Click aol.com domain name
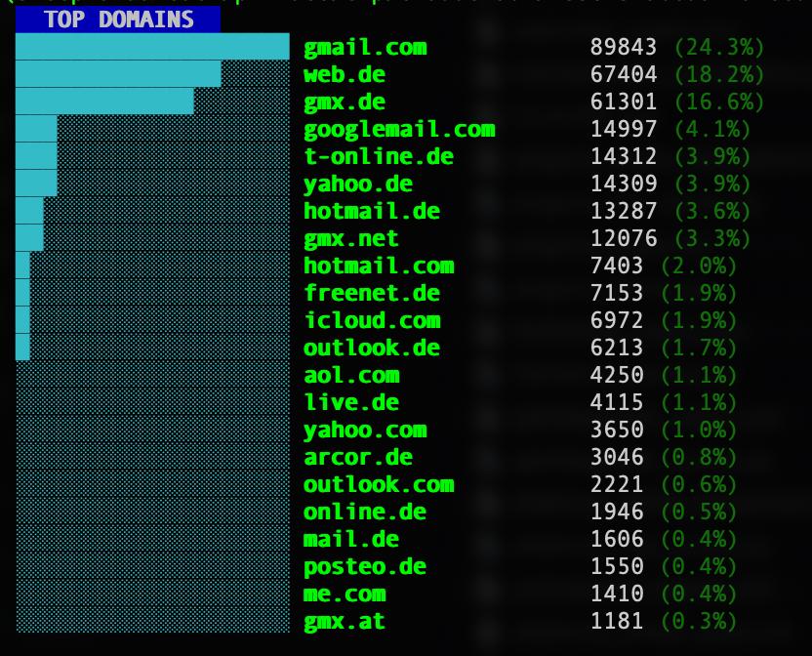Screen dimensions: 812x656 [x=351, y=375]
